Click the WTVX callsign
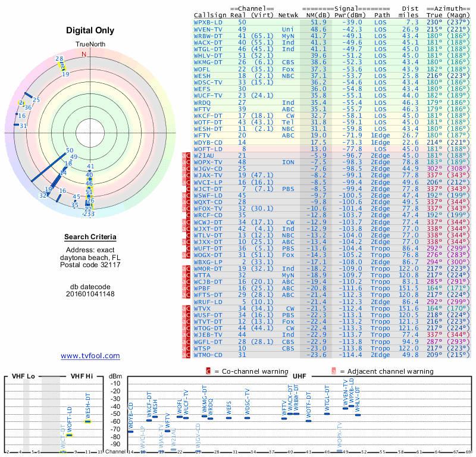Screen dimensions: 476x457 202,308
